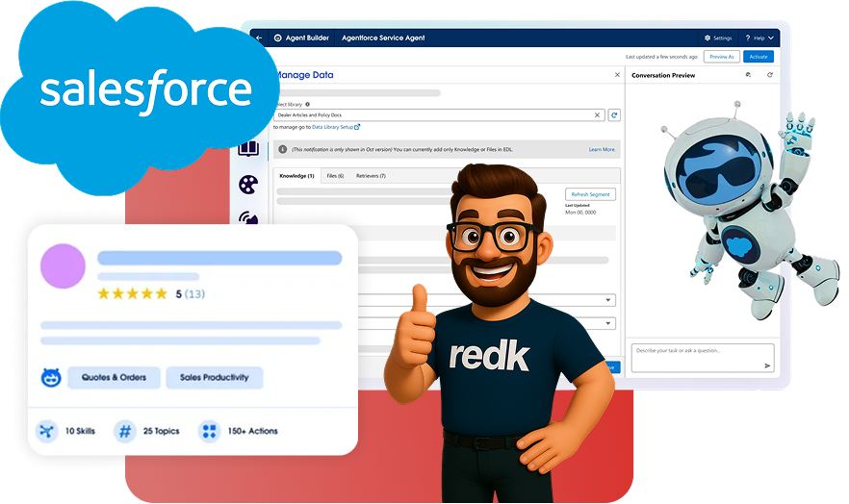Image resolution: width=849 pixels, height=504 pixels.
Task: Click the Conversation Preview heading
Action: point(663,75)
